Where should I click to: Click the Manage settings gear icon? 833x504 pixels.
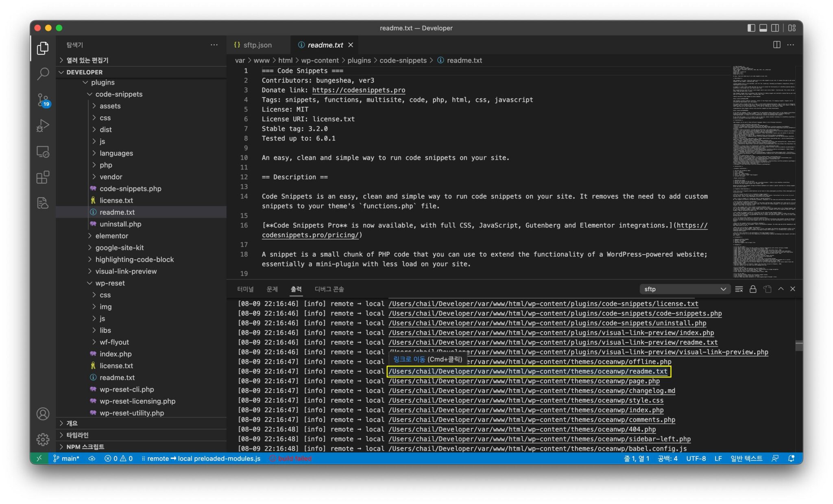43,439
